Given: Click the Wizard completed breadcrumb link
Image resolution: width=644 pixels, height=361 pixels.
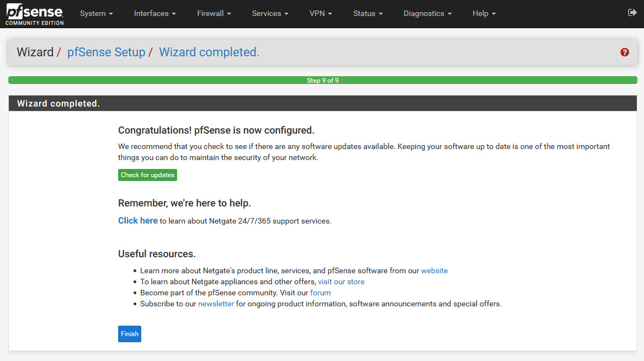Looking at the screenshot, I should pos(209,52).
